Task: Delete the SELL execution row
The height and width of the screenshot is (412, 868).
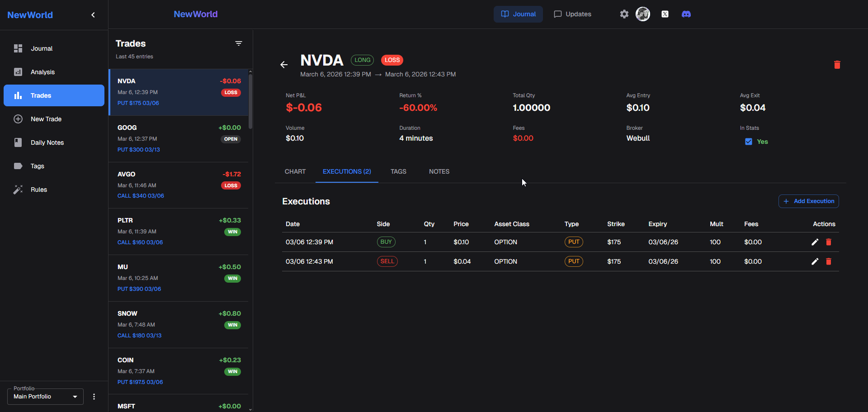Action: 829,261
